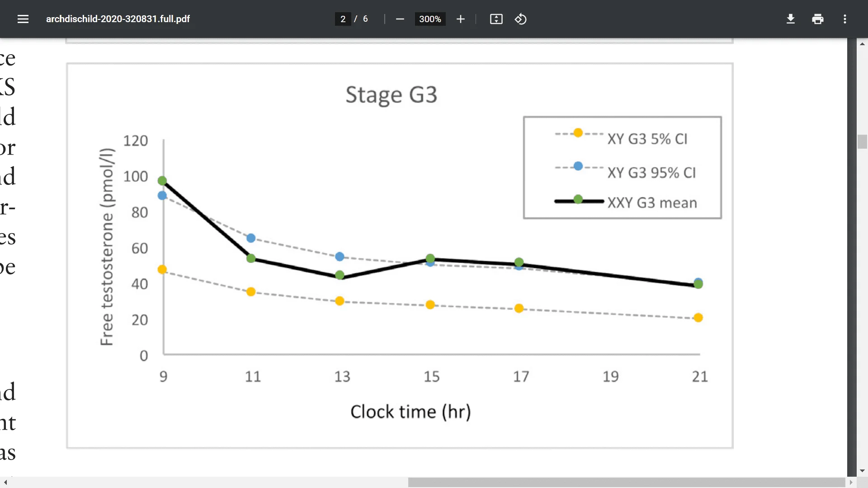The width and height of the screenshot is (868, 488).
Task: Click the yellow marker in the legend
Action: 578,132
